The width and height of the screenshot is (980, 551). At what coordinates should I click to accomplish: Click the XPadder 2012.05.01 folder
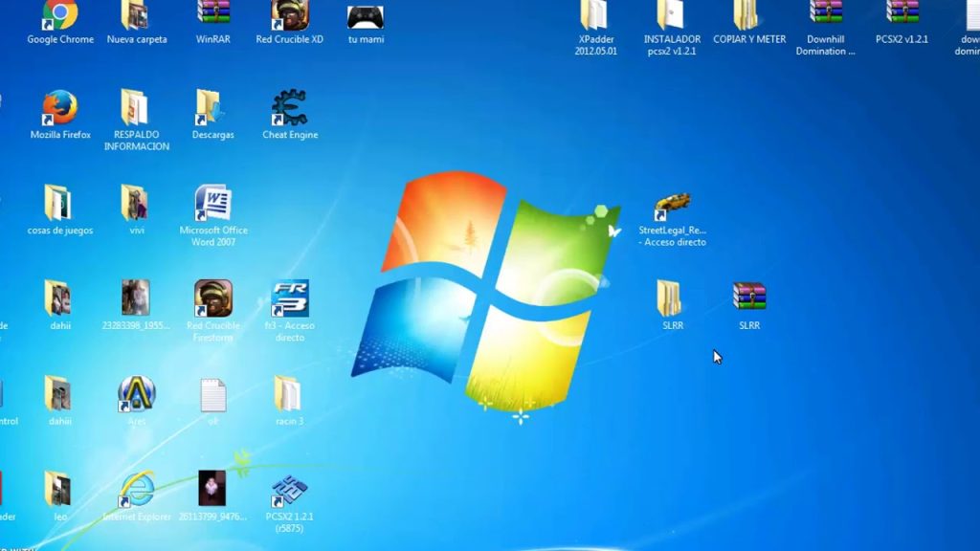coord(595,14)
